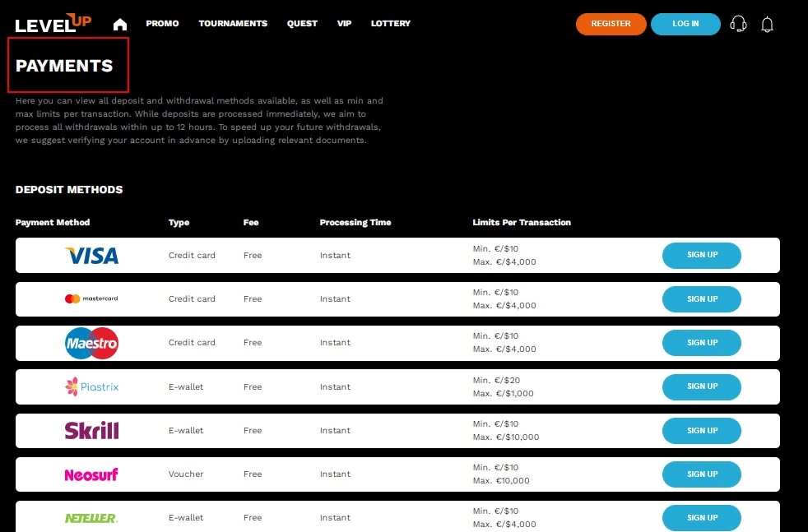Click Max. €10,000 limit in Neosurf row
The image size is (808, 532).
501,481
